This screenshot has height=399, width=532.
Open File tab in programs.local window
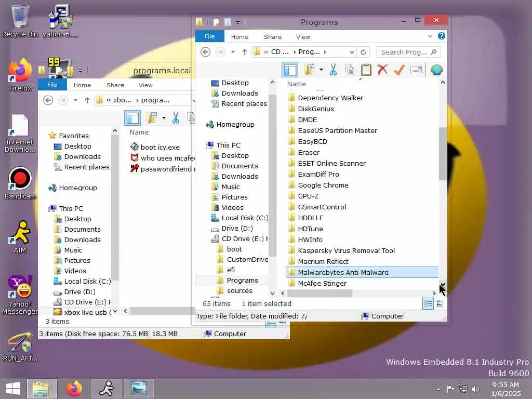click(52, 85)
